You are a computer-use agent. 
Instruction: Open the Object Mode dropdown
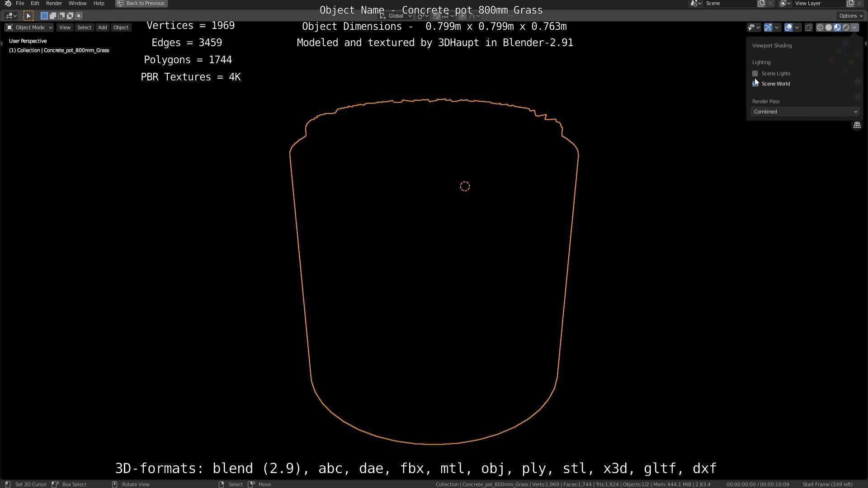[x=29, y=28]
